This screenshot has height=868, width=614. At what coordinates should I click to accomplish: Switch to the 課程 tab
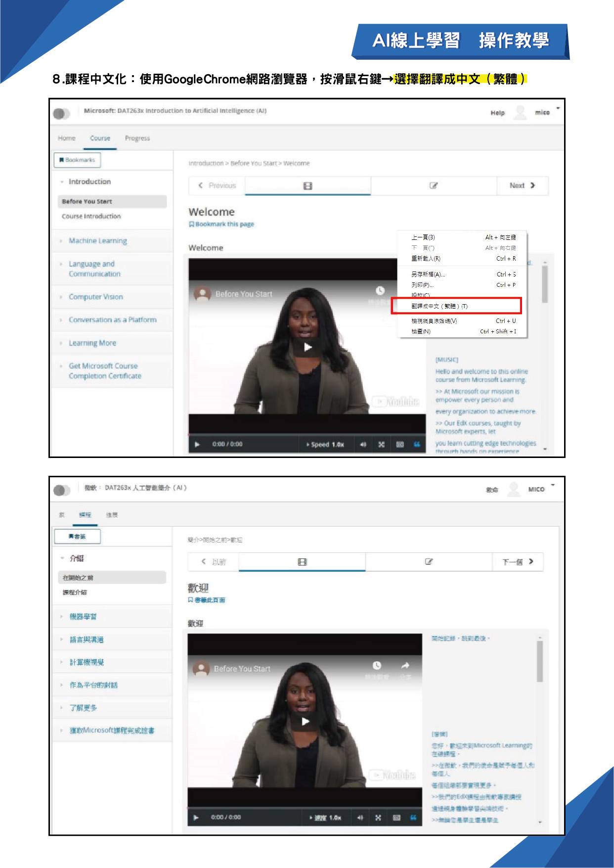tap(85, 515)
